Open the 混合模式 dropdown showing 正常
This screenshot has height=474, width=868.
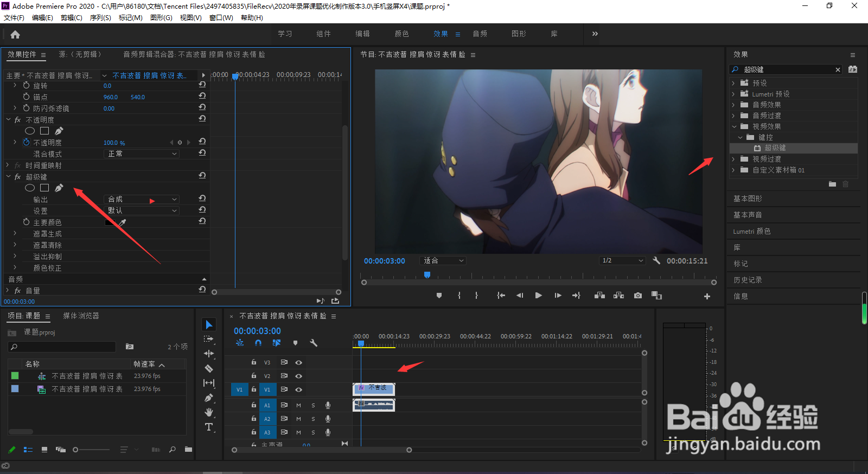click(141, 153)
